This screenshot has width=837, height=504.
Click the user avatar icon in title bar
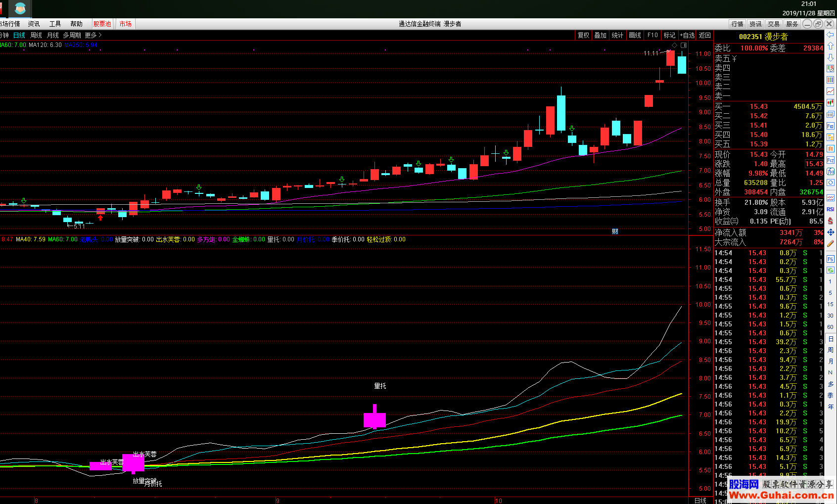tap(20, 8)
